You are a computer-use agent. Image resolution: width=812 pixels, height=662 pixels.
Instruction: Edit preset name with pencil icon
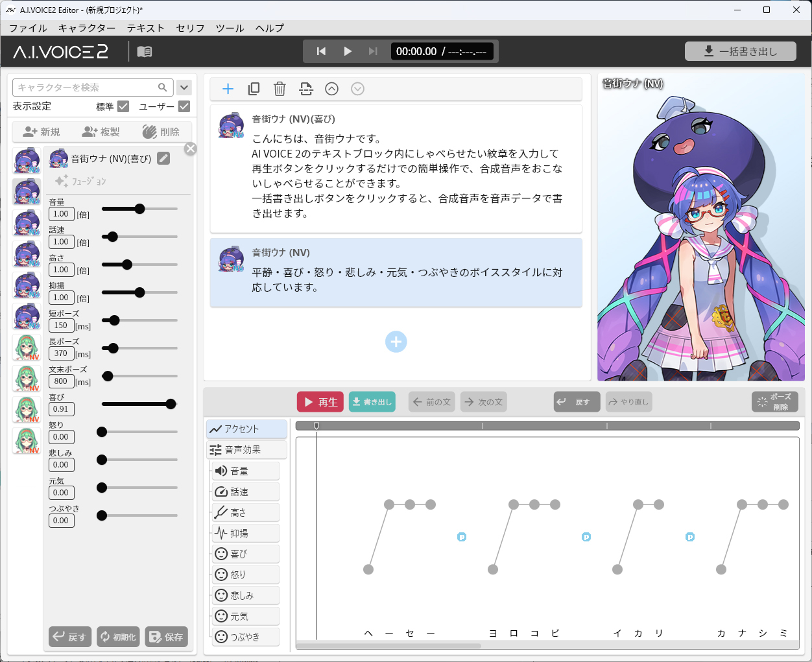(x=163, y=158)
